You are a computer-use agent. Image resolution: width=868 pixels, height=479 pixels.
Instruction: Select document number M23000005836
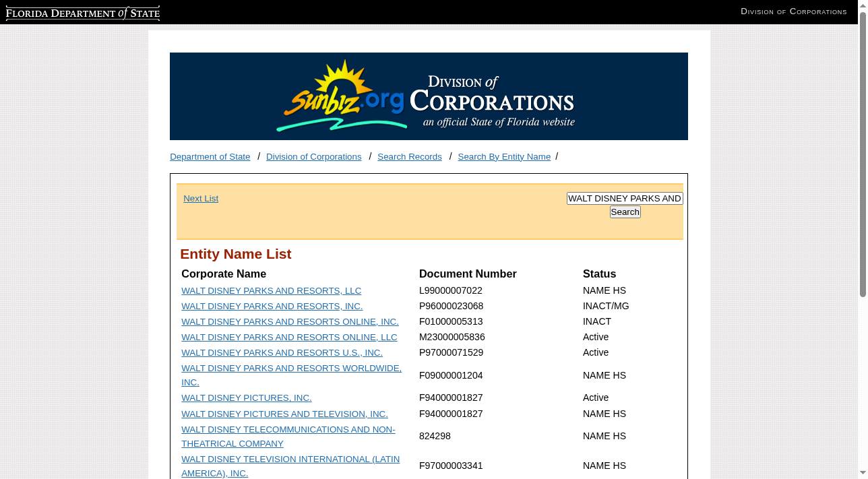452,338
